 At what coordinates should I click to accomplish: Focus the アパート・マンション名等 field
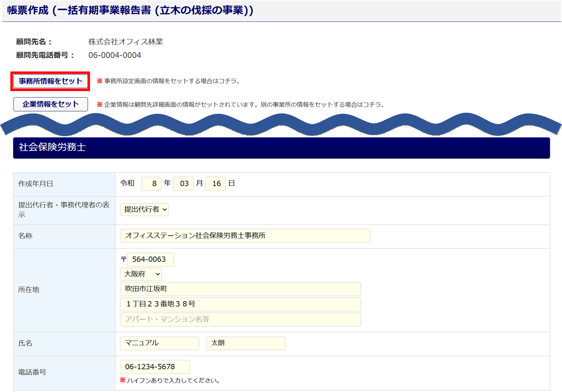(240, 319)
